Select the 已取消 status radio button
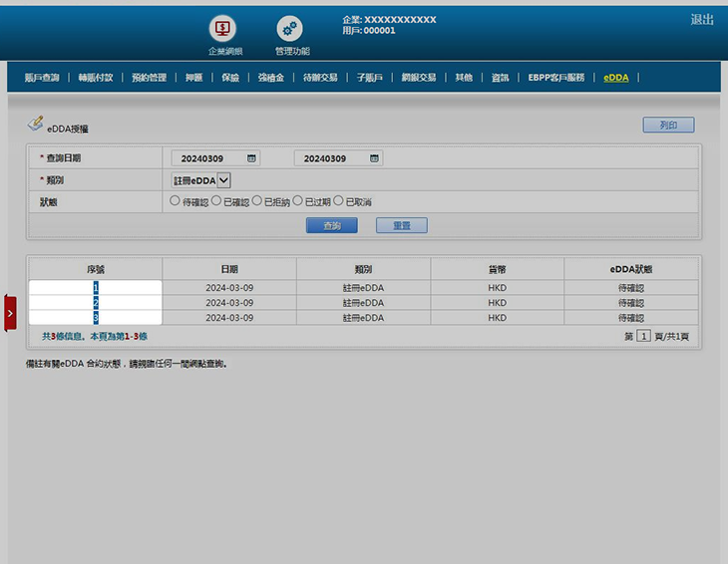The height and width of the screenshot is (564, 728). (338, 201)
